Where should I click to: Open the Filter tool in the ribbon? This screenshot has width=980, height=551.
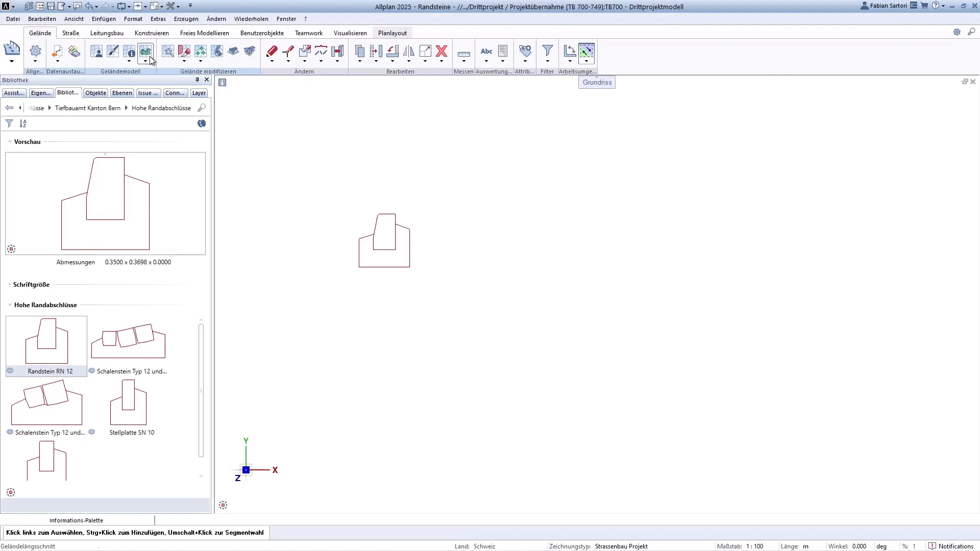point(547,51)
